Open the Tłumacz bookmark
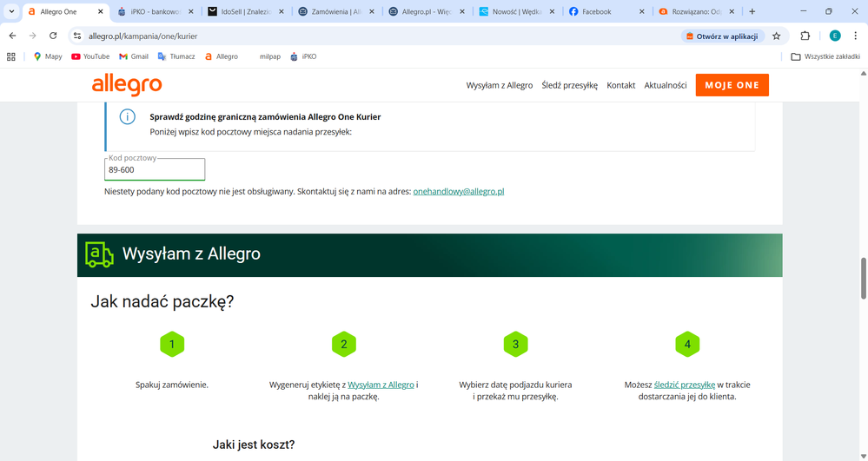This screenshot has width=868, height=461. (x=176, y=56)
